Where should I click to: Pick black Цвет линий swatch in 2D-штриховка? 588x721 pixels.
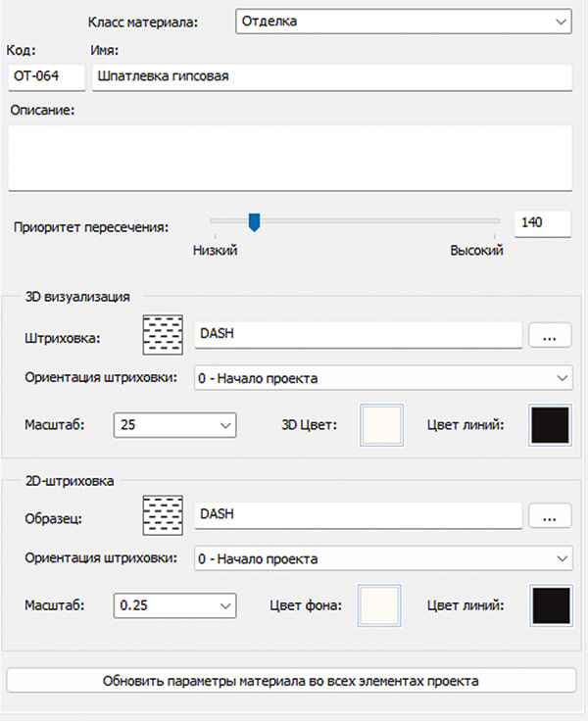[x=551, y=605]
